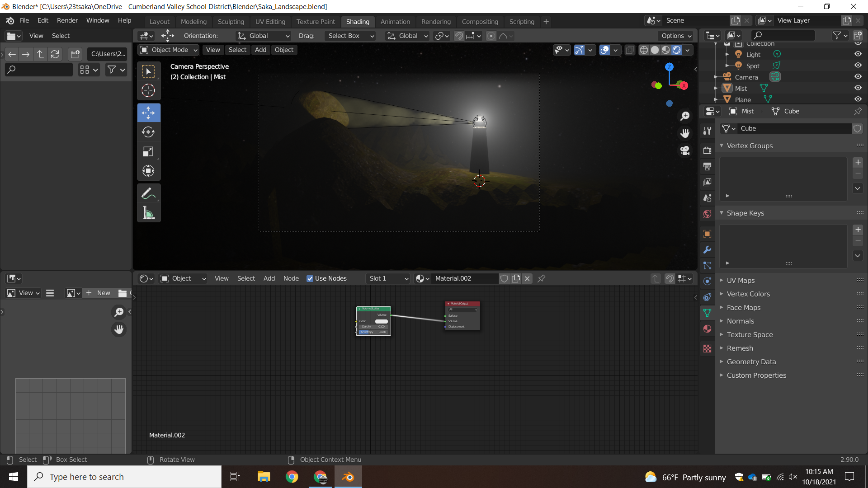Click the New image button

click(x=99, y=293)
